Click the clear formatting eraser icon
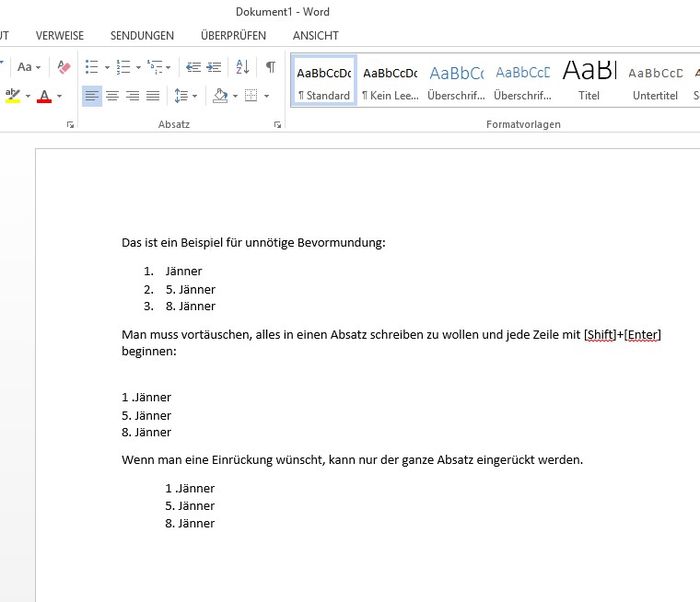 point(64,67)
